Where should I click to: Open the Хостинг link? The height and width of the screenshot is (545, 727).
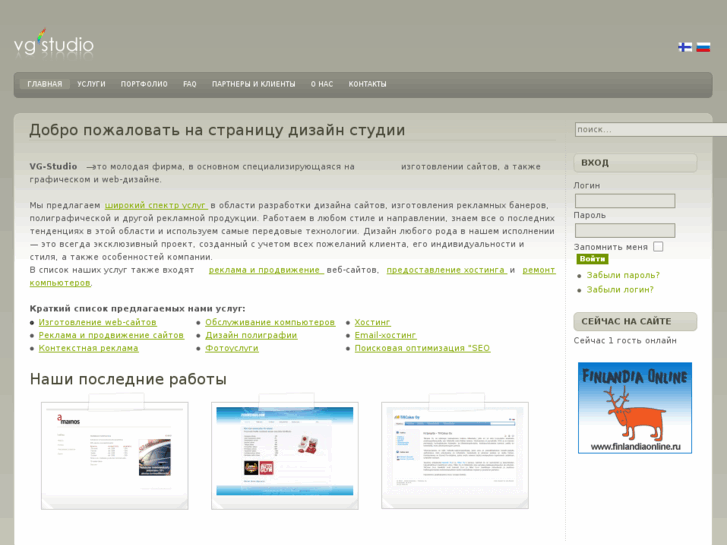[372, 322]
